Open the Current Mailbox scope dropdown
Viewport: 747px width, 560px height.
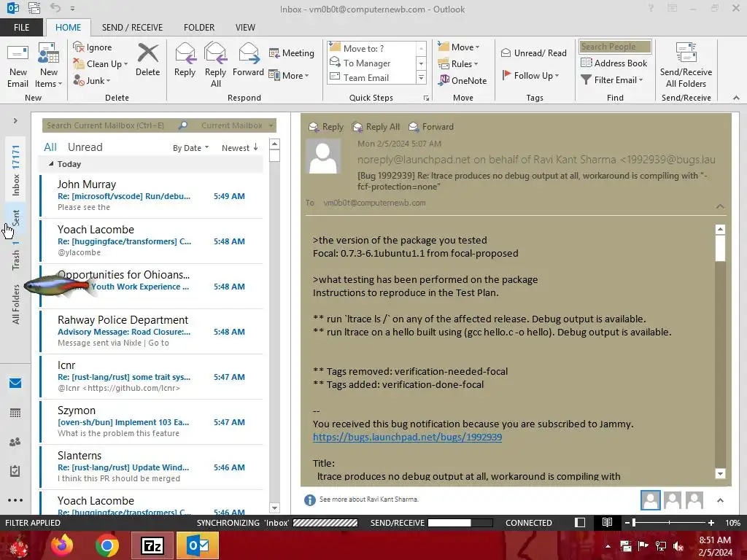pos(237,125)
